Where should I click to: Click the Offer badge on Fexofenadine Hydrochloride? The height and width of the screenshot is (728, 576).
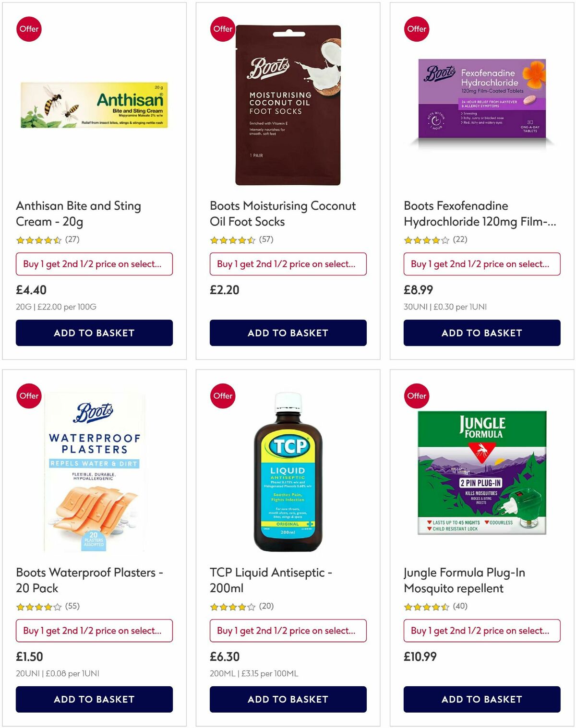click(417, 29)
